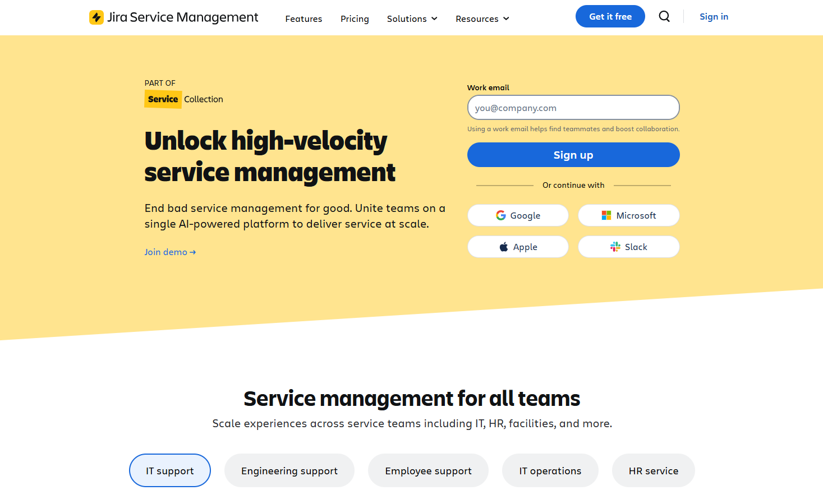Click the 'Work email' field label

coord(488,87)
